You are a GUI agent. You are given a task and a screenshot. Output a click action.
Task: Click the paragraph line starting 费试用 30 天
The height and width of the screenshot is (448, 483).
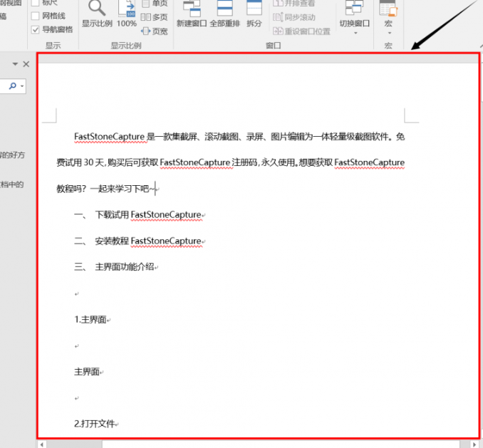231,162
